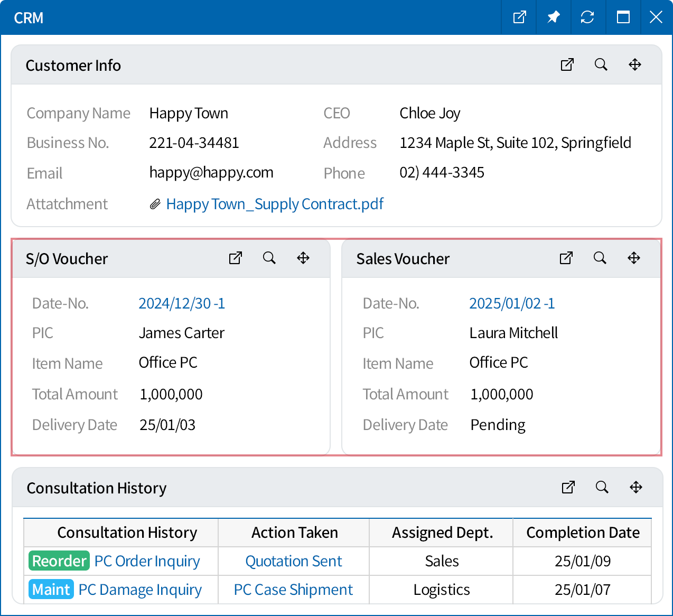673x616 pixels.
Task: Refresh the CRM window
Action: click(587, 17)
